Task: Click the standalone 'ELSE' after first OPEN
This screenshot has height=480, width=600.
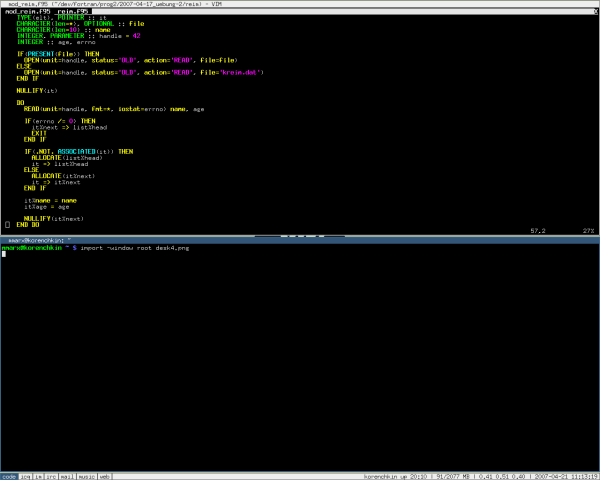Action: [x=24, y=66]
